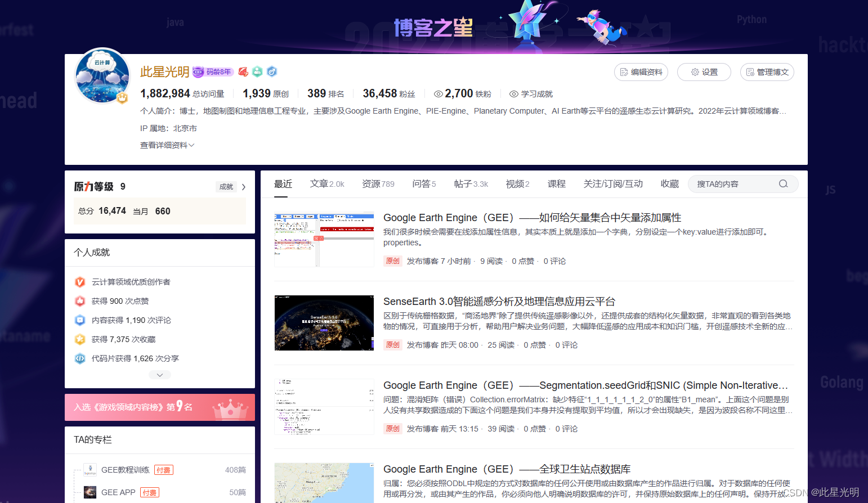Switch to the 收藏 tab
Viewport: 868px width, 503px height.
pyautogui.click(x=669, y=183)
